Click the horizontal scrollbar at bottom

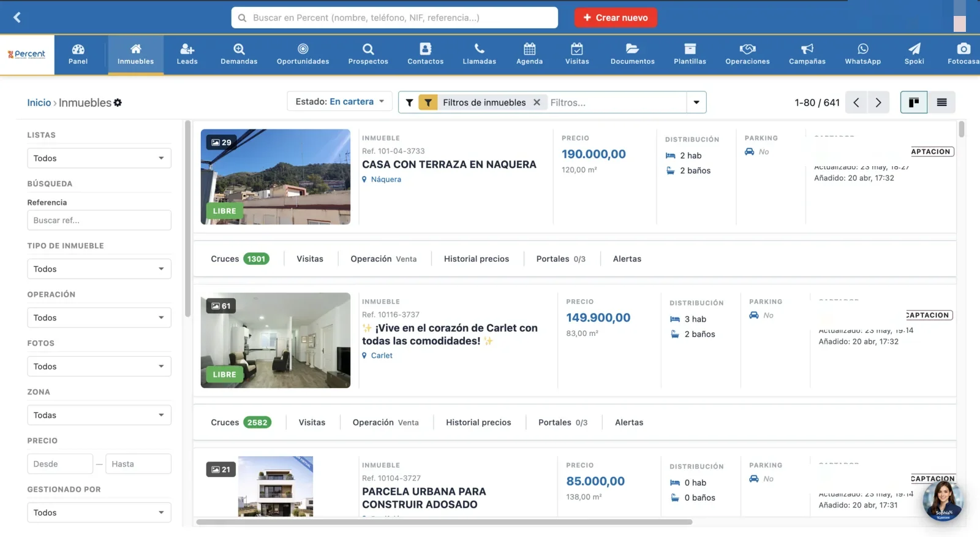click(444, 522)
